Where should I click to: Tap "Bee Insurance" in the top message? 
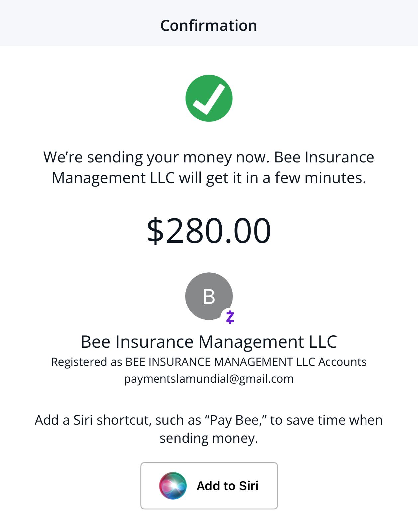point(324,157)
